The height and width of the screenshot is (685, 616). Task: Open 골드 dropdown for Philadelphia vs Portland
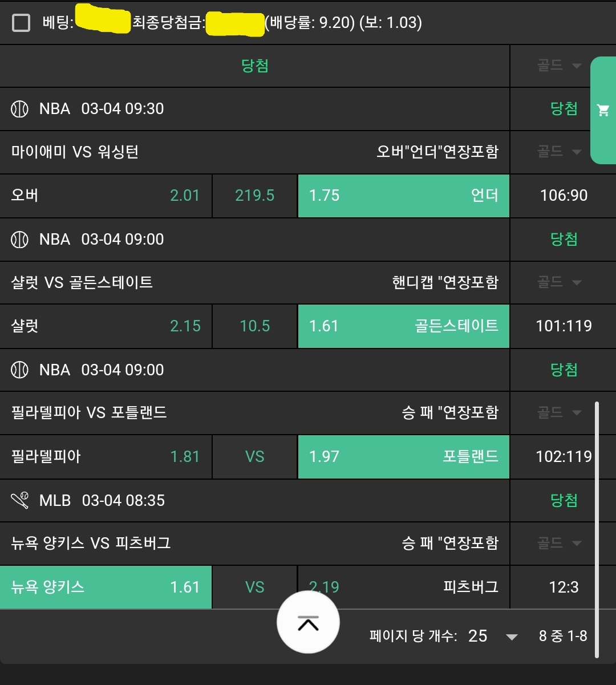tap(559, 412)
